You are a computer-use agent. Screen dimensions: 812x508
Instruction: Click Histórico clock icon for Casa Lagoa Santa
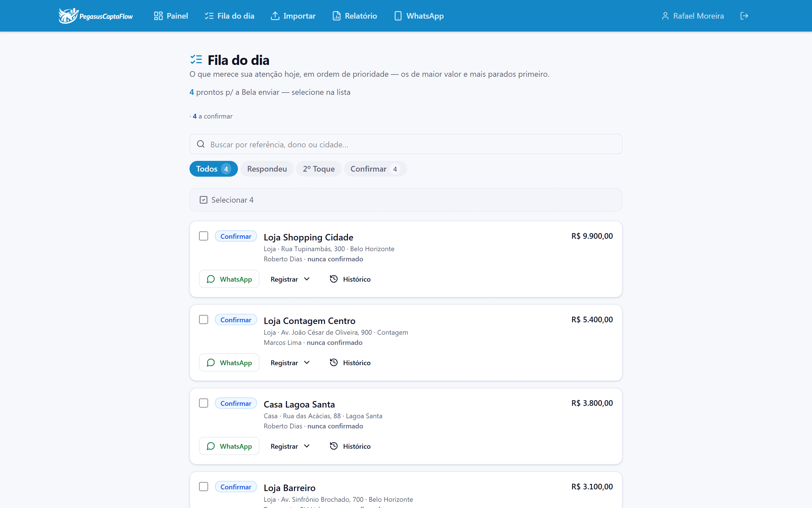tap(334, 446)
